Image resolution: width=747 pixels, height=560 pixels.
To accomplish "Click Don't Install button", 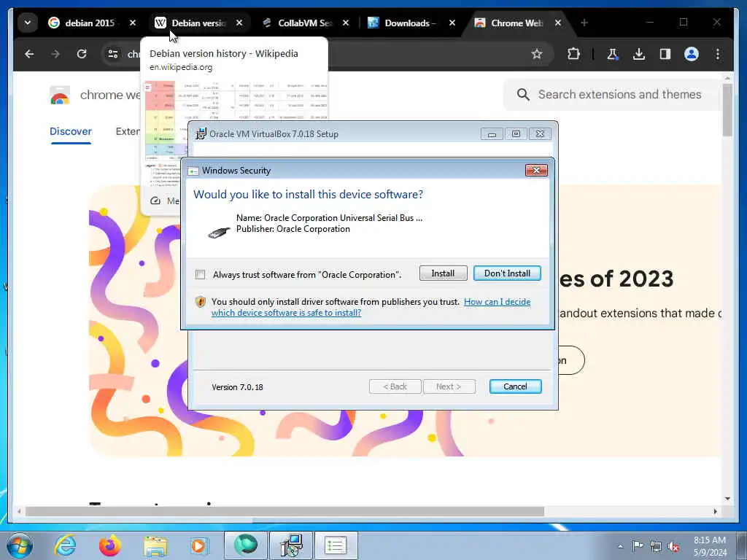I will [508, 273].
